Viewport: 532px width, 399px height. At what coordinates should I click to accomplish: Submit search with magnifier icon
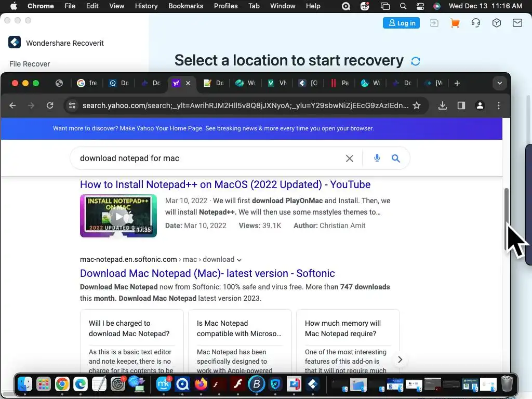395,158
